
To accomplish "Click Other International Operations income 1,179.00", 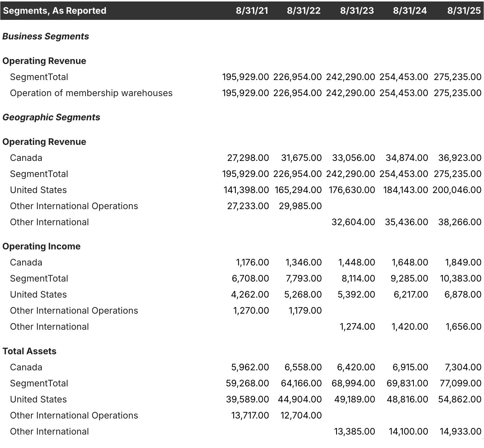I will point(305,311).
